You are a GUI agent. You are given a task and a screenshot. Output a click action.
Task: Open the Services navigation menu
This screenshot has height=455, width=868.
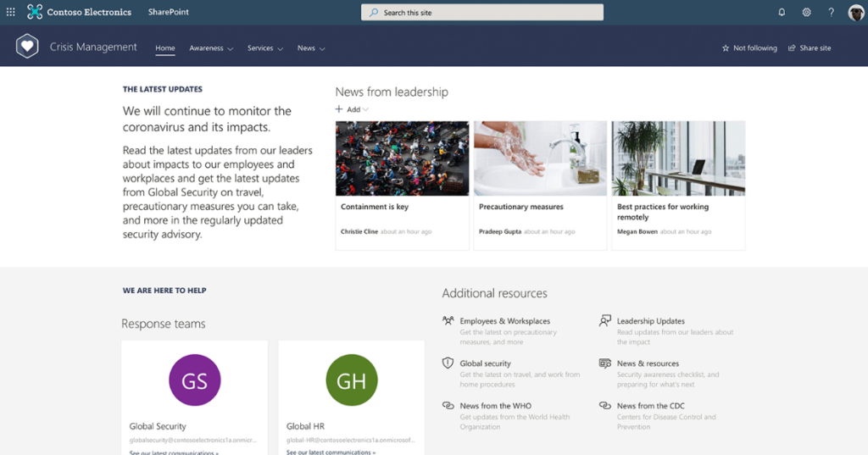[260, 48]
